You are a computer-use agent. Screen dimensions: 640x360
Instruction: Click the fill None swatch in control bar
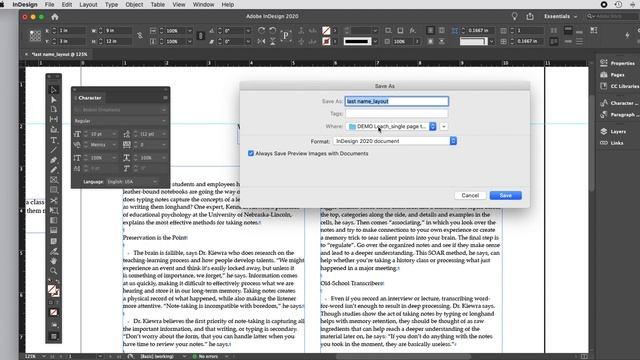pyautogui.click(x=326, y=31)
